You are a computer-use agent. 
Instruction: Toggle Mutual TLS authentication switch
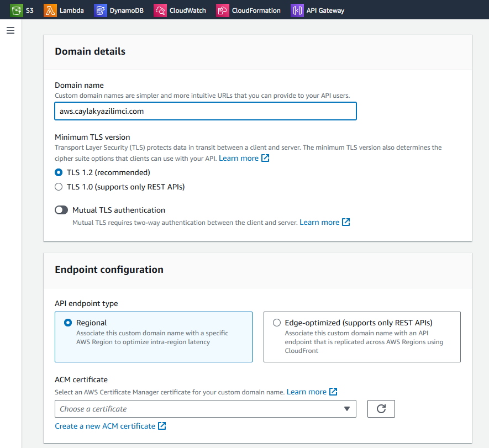coord(61,210)
